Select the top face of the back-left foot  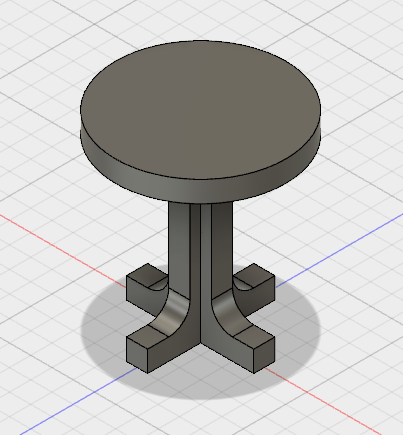click(x=147, y=275)
